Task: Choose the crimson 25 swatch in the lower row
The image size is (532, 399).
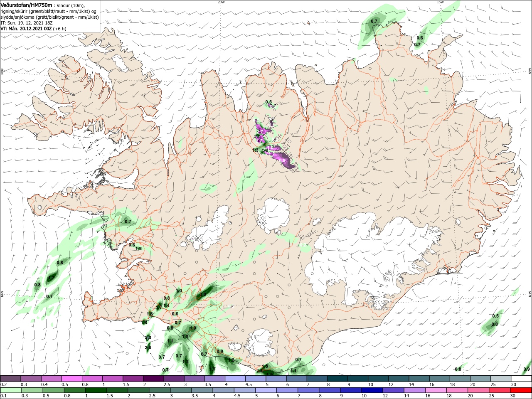Action: (x=499, y=390)
